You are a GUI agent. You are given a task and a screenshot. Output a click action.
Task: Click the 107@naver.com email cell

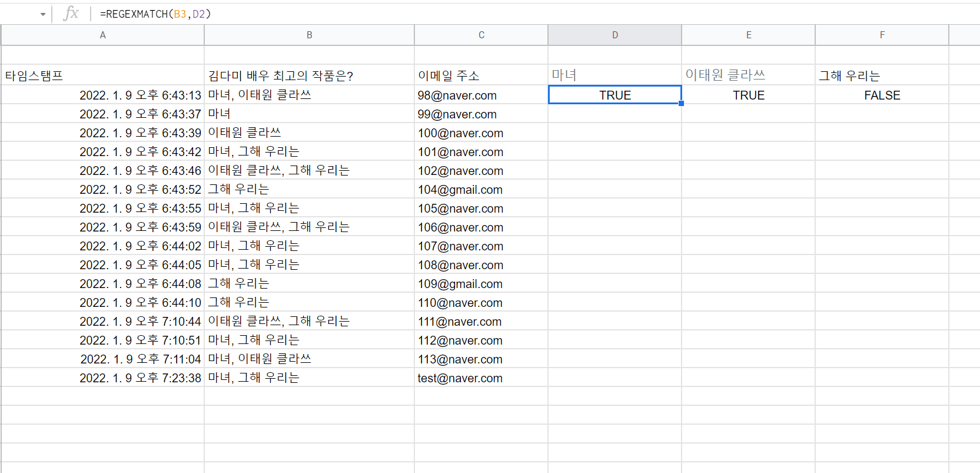pos(481,246)
